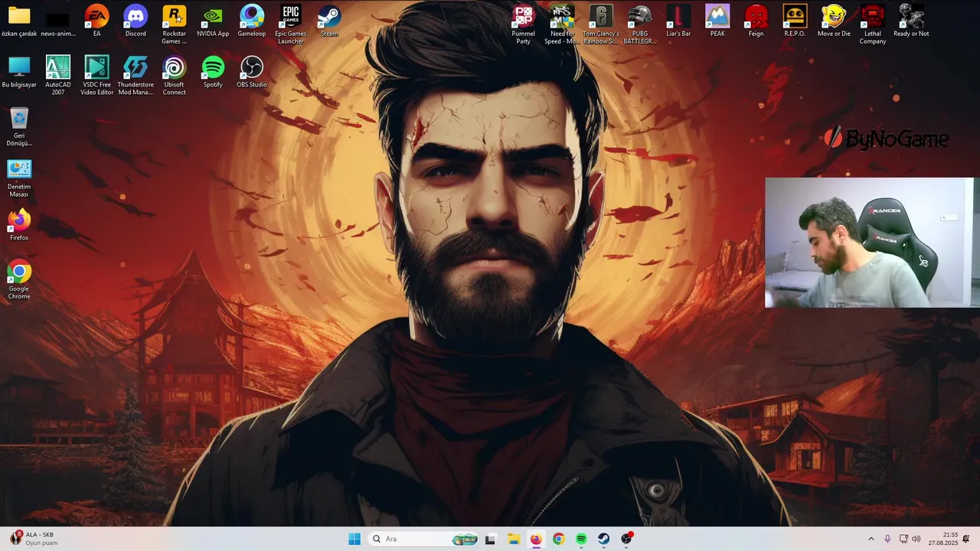Switch to Firefox on the taskbar

click(536, 539)
